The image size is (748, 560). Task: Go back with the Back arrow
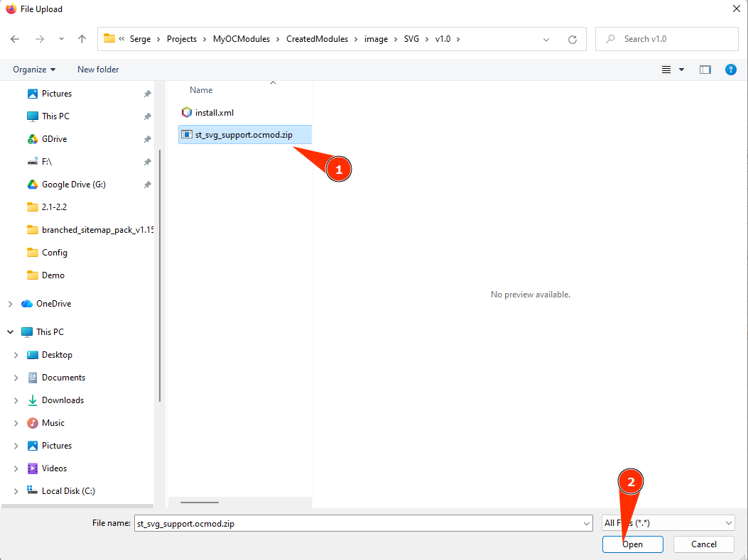click(x=15, y=39)
